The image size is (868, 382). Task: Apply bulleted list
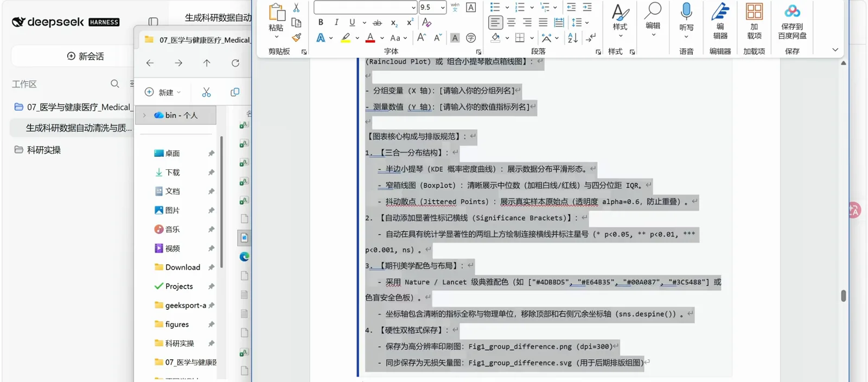point(495,7)
